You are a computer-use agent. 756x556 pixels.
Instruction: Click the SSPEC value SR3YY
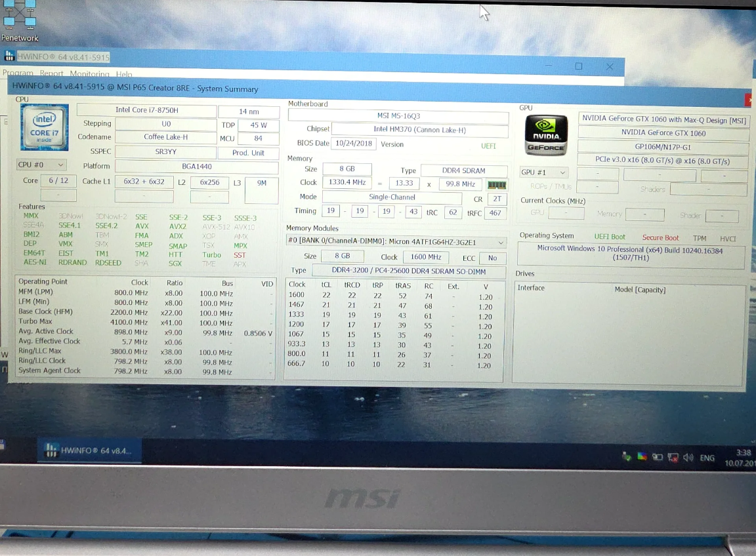pyautogui.click(x=165, y=151)
